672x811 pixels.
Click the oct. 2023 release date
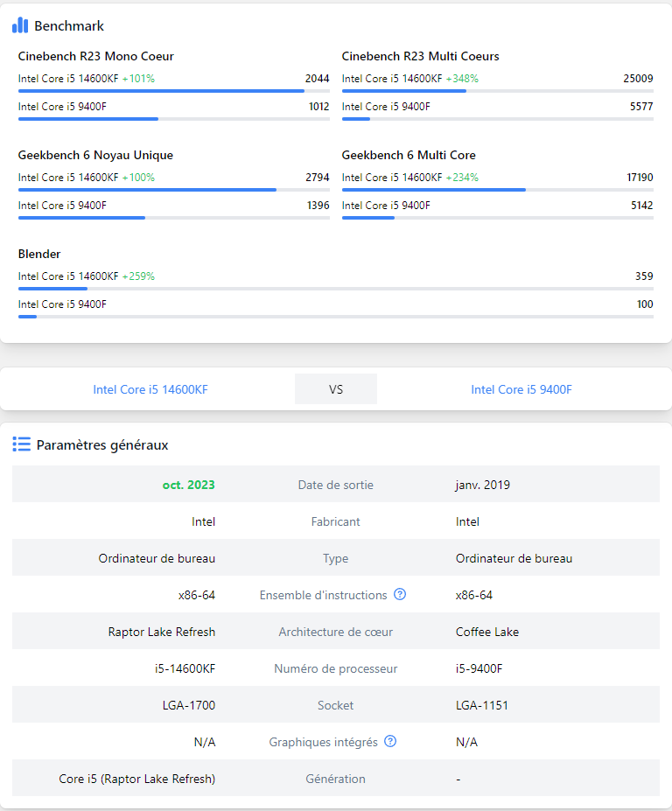click(x=188, y=485)
